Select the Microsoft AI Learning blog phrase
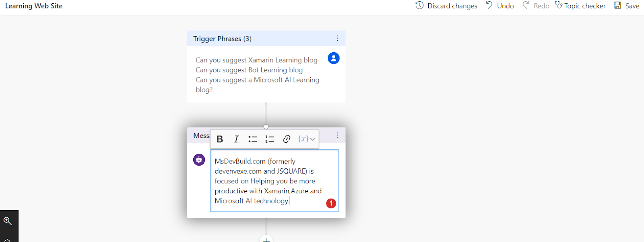644x242 pixels. tap(258, 85)
